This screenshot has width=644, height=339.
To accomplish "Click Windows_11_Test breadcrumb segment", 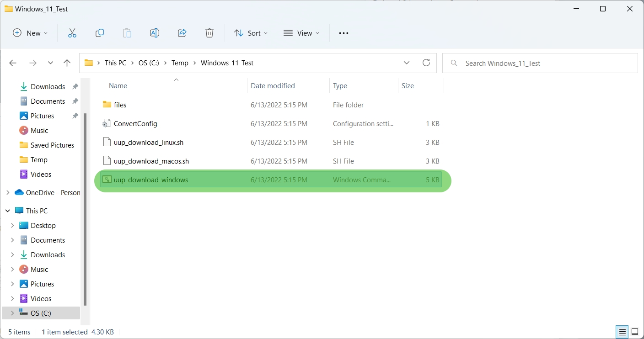I will pos(227,63).
